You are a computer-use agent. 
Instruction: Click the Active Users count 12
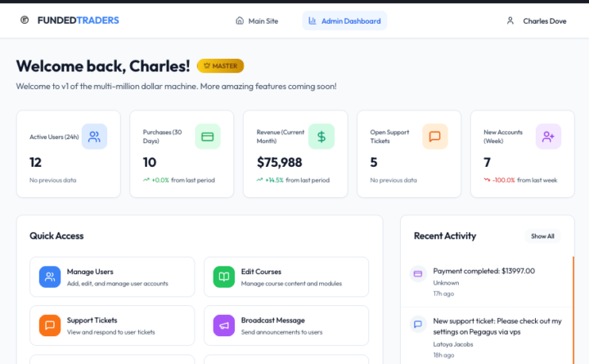(x=36, y=162)
